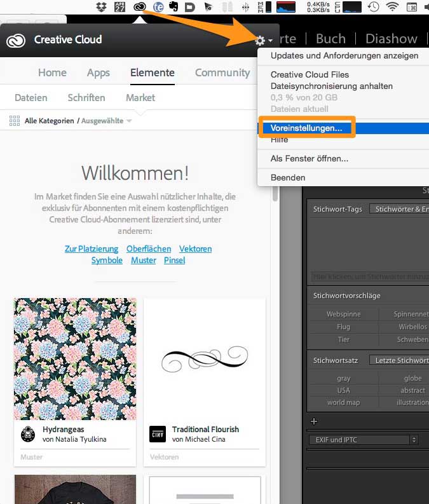The height and width of the screenshot is (504, 429).
Task: Click the Alle Kategorien grid icon
Action: coord(15,121)
